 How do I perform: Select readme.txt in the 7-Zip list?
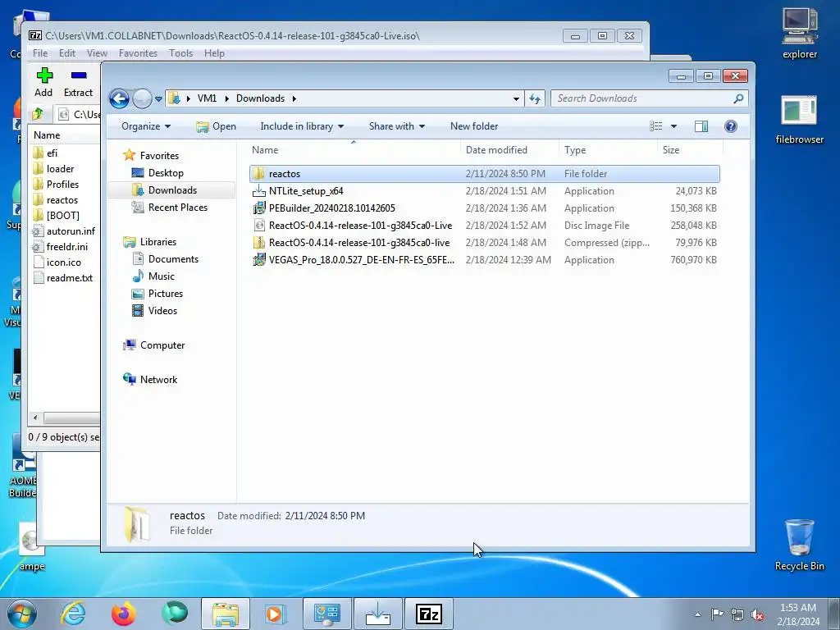pos(69,278)
